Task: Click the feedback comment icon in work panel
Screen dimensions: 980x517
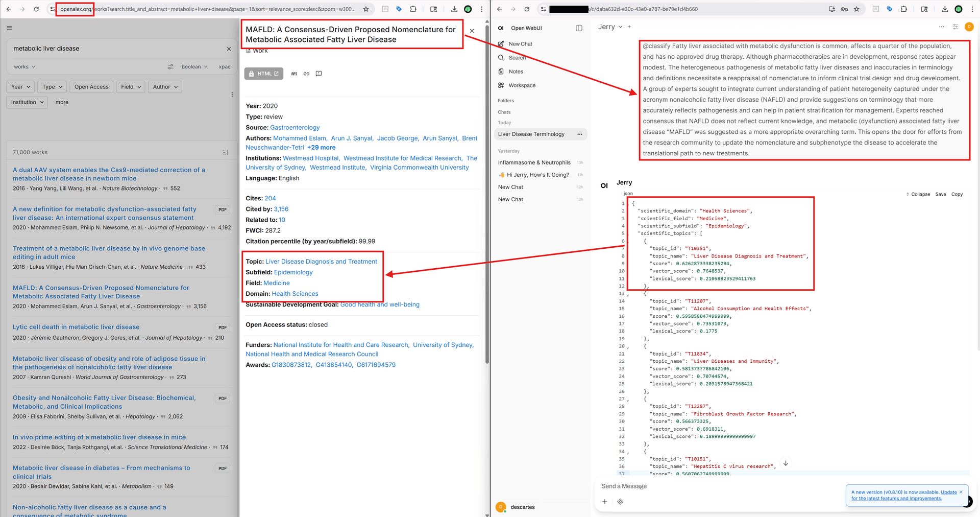Action: (318, 74)
